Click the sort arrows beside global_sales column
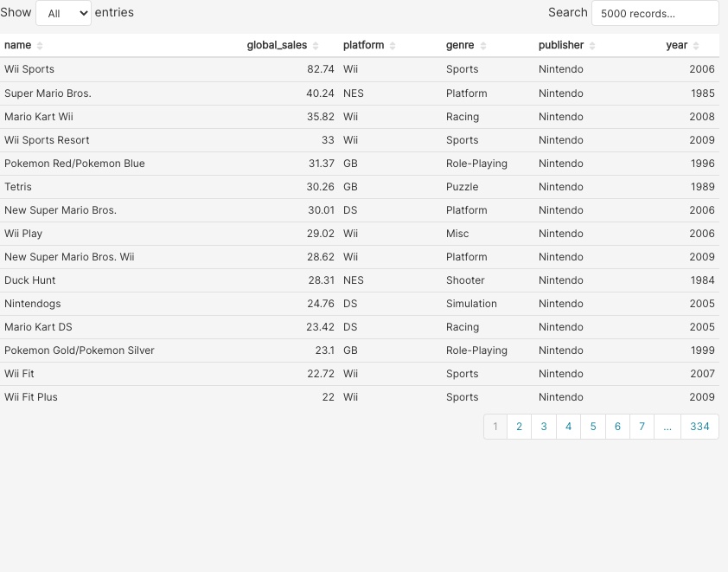Image resolution: width=728 pixels, height=572 pixels. click(316, 46)
